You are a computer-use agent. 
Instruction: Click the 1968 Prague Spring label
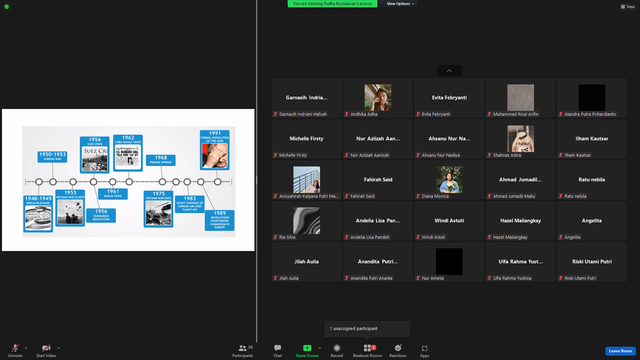161,160
